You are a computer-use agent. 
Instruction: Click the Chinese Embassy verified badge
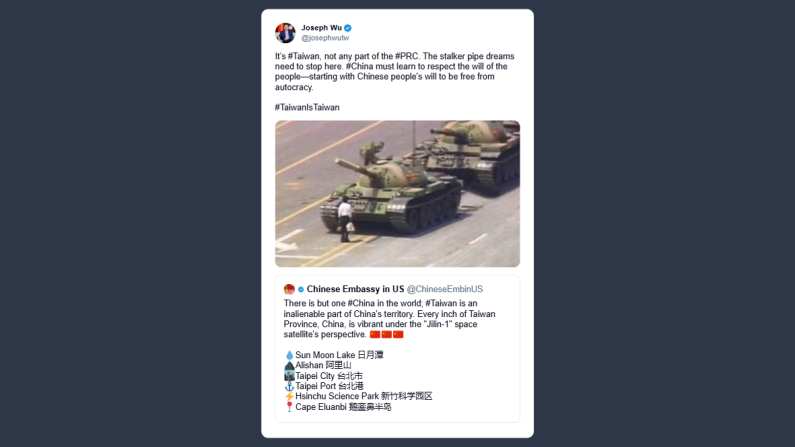point(301,289)
